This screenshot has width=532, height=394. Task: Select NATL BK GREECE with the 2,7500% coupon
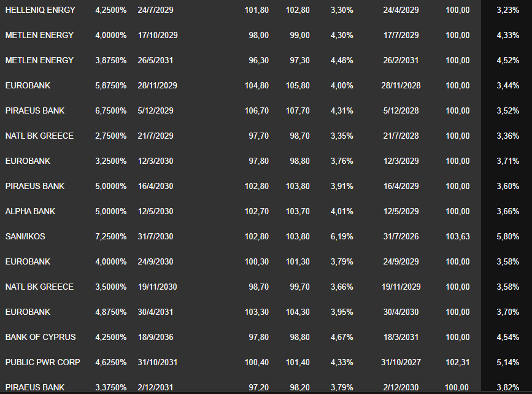point(39,136)
